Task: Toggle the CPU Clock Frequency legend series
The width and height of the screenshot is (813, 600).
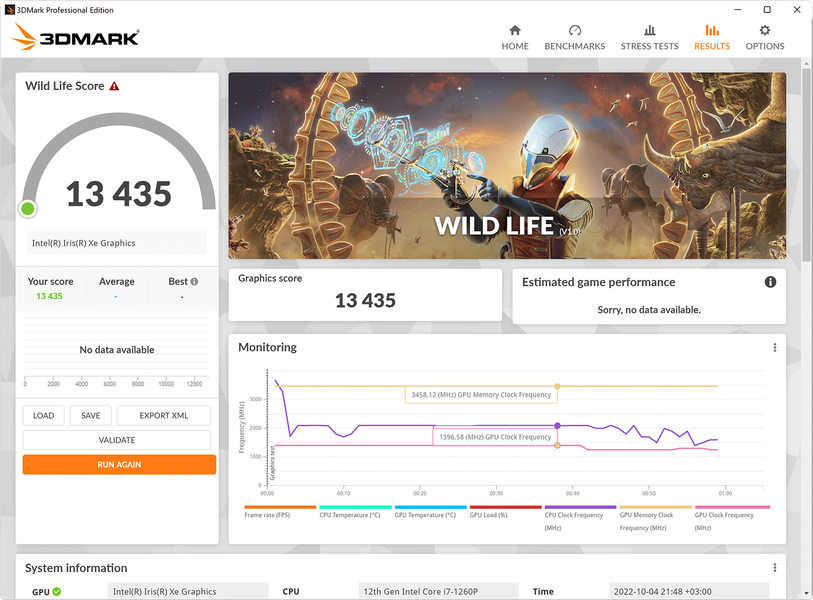Action: [x=580, y=518]
